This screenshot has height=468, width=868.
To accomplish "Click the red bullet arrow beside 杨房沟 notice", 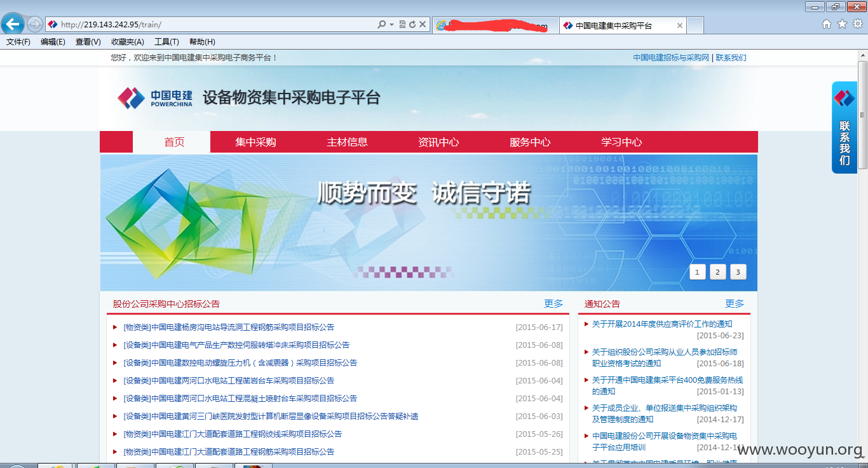I will tap(115, 327).
